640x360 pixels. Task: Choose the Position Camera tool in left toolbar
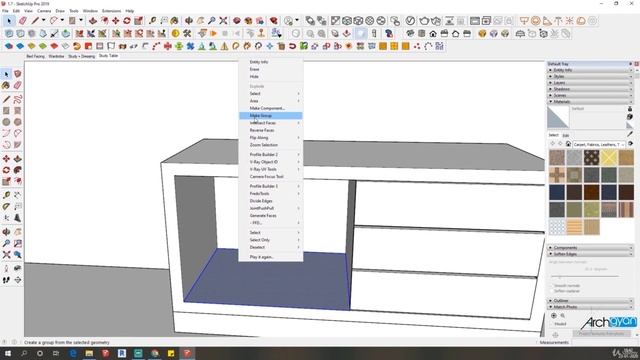pos(6,269)
